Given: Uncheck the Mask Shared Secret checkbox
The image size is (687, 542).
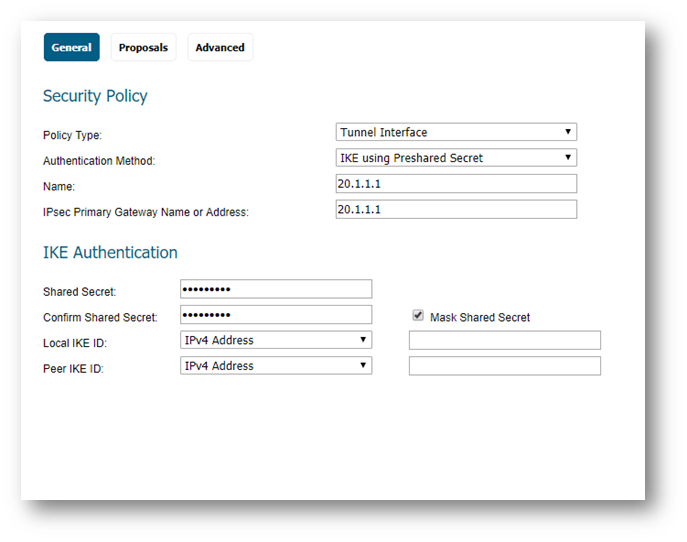Looking at the screenshot, I should [418, 315].
